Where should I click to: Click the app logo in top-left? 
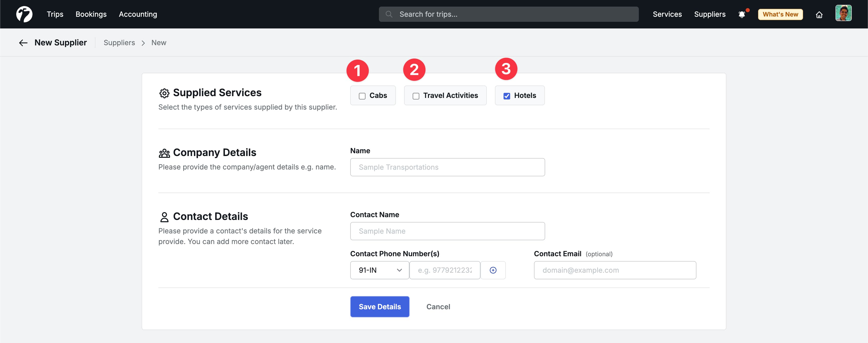point(24,14)
